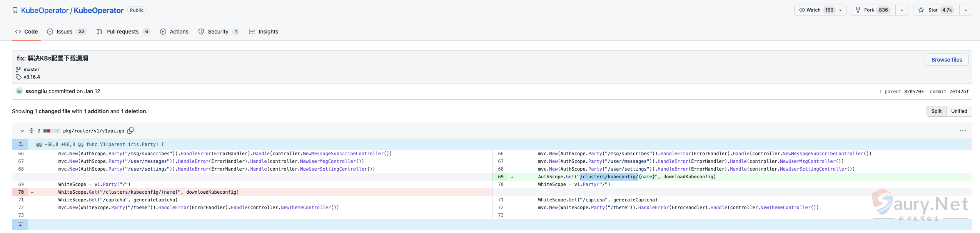Open the Star lists dropdown arrow
980x233 pixels.
coord(965,10)
